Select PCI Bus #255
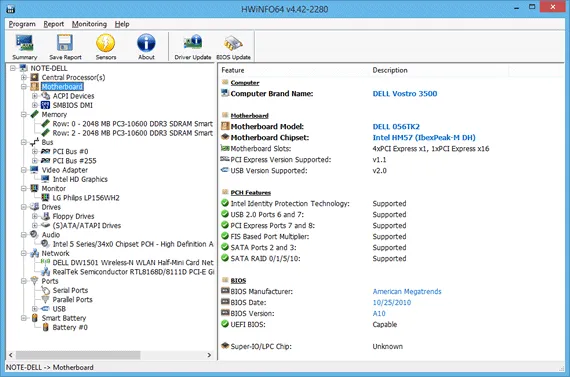This screenshot has height=377, width=570. [x=75, y=161]
